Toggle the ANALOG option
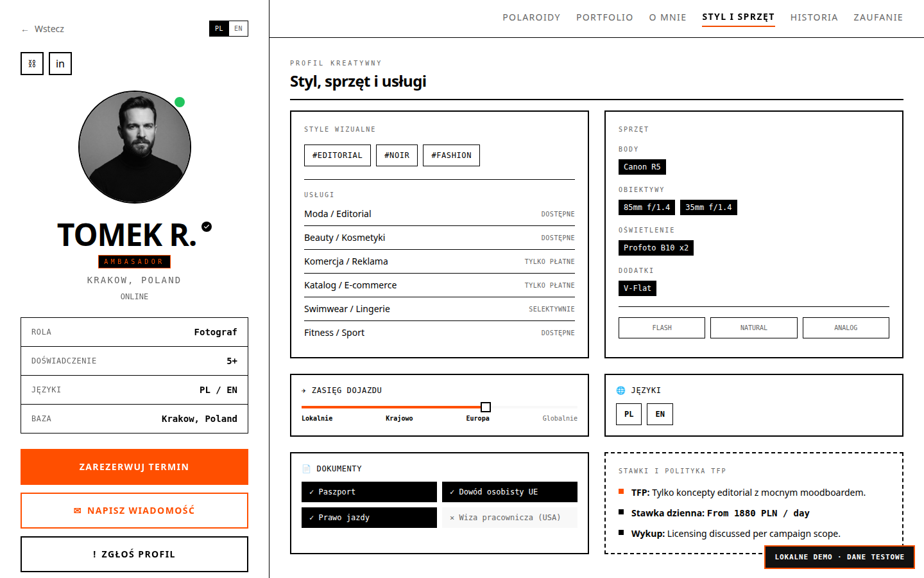Image resolution: width=924 pixels, height=578 pixels. (846, 328)
